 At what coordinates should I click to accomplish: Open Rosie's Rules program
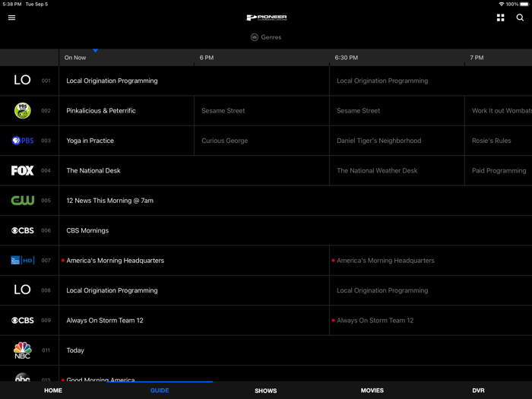(x=499, y=141)
